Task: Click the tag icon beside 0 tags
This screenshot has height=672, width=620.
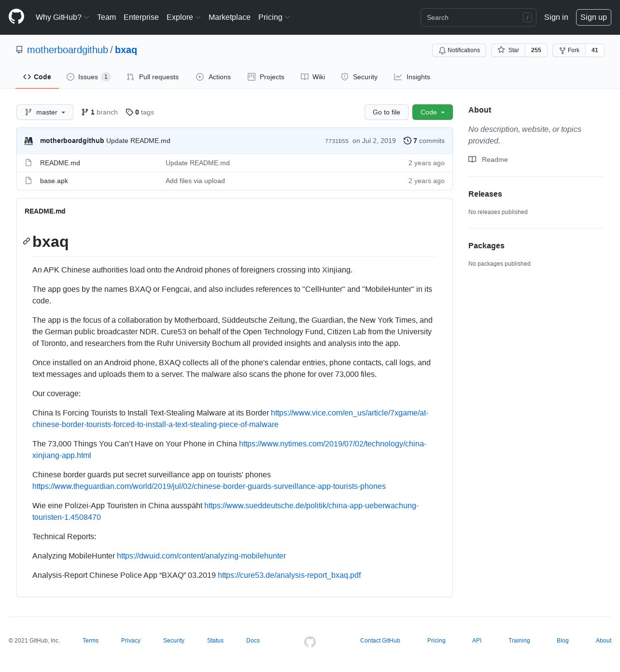Action: point(129,112)
